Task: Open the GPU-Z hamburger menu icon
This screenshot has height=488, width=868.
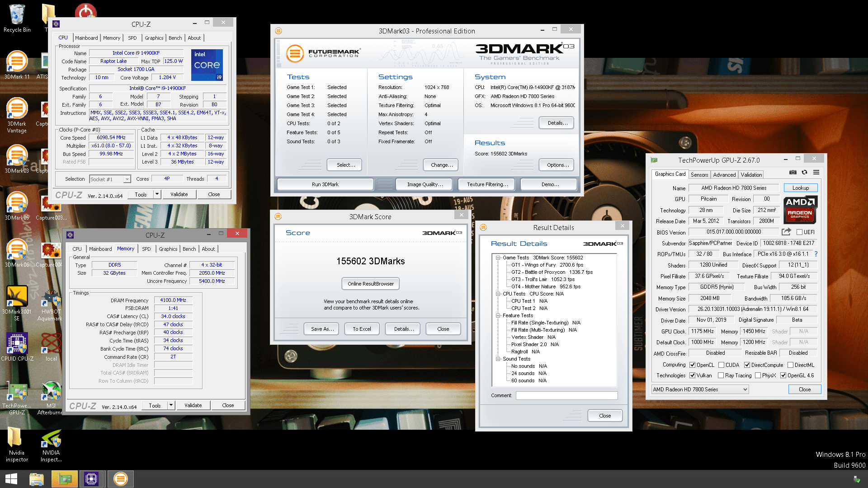Action: tap(816, 173)
